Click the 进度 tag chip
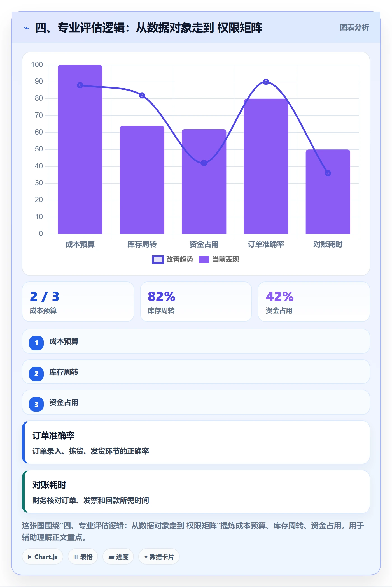This screenshot has height=587, width=392. (x=118, y=557)
